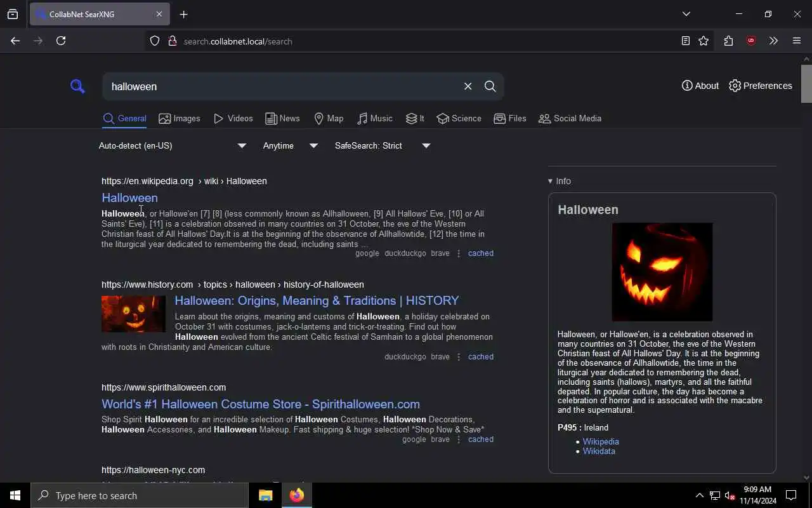
Task: Open clock showing 9:09 AM
Action: pos(757,495)
